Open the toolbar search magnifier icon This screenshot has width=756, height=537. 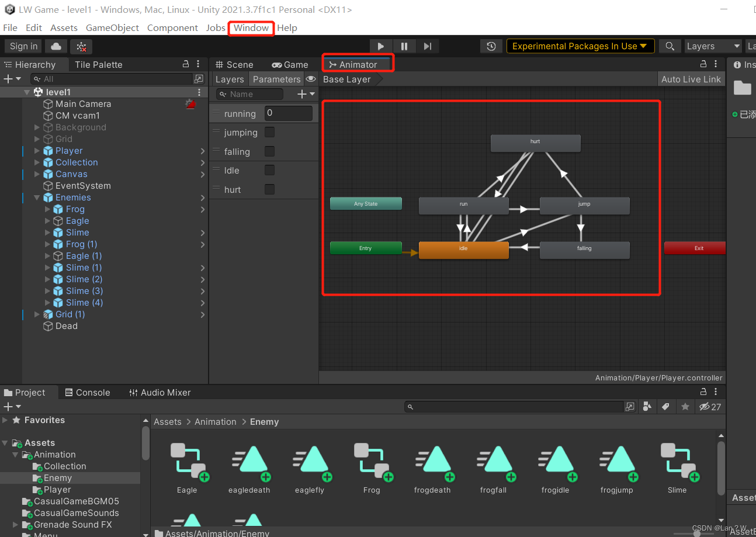[x=670, y=46]
